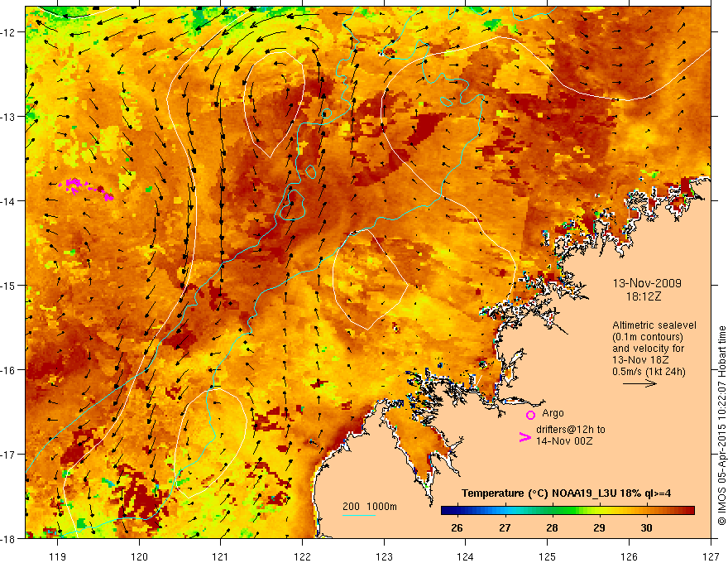Click the longitude axis label 127
This screenshot has width=728, height=563.
[711, 556]
